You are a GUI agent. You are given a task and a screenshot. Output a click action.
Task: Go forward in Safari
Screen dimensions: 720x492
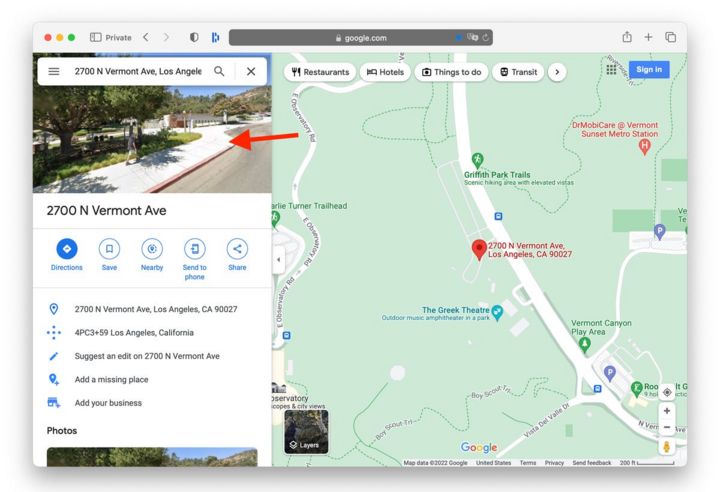166,37
